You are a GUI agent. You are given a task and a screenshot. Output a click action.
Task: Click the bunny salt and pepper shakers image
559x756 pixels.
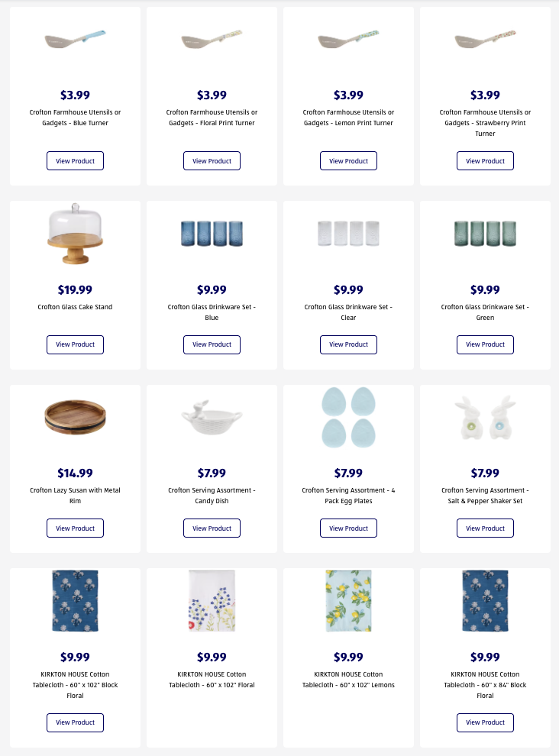coord(485,417)
